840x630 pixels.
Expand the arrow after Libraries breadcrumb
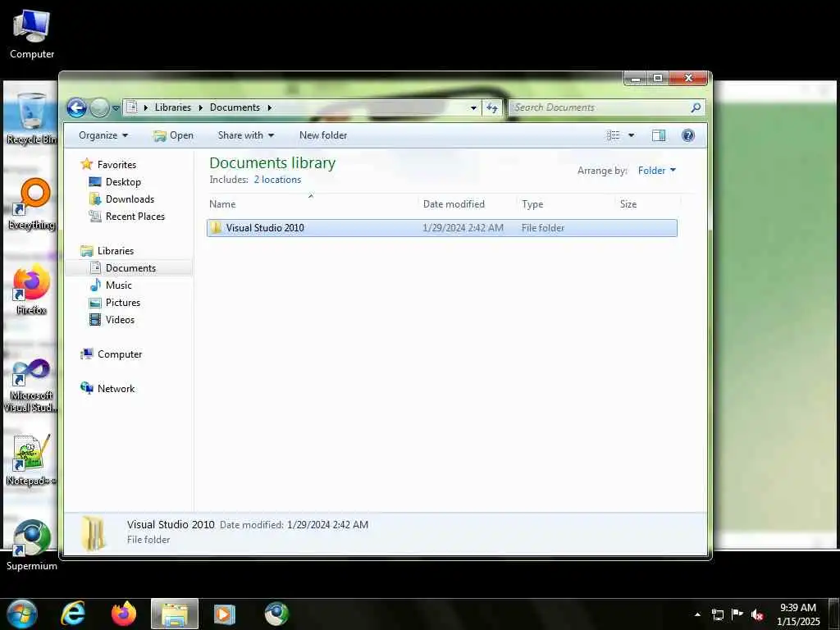tap(200, 107)
